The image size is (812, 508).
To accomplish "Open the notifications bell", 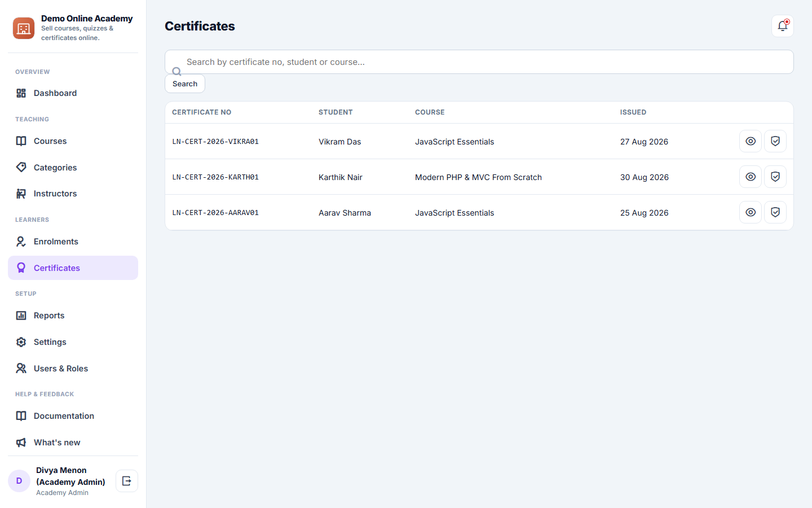I will pyautogui.click(x=782, y=26).
